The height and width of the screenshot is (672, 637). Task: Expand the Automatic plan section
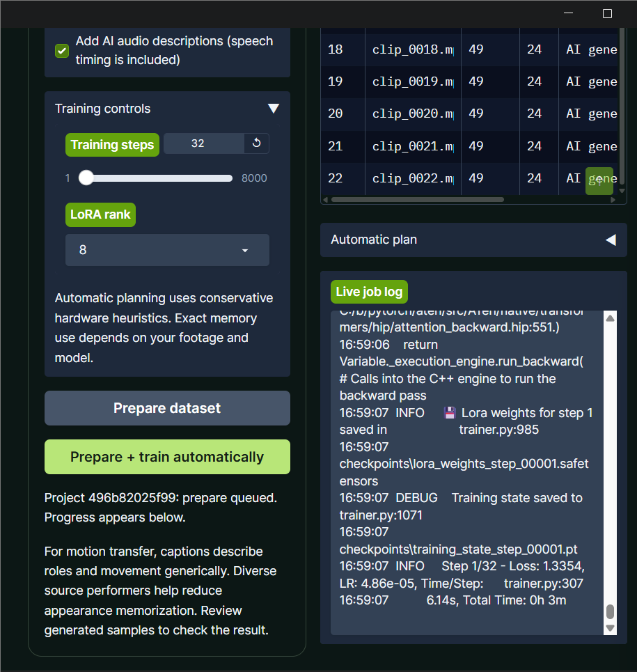(611, 240)
